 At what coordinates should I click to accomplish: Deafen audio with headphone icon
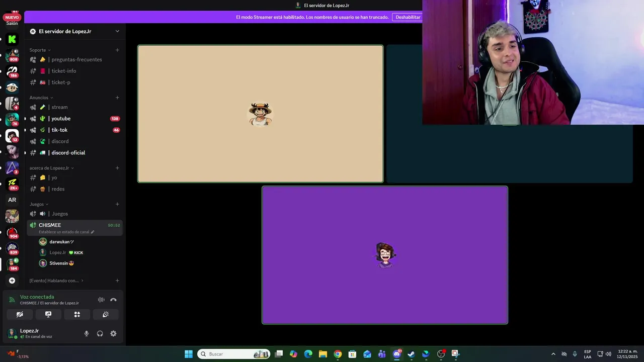point(100,333)
